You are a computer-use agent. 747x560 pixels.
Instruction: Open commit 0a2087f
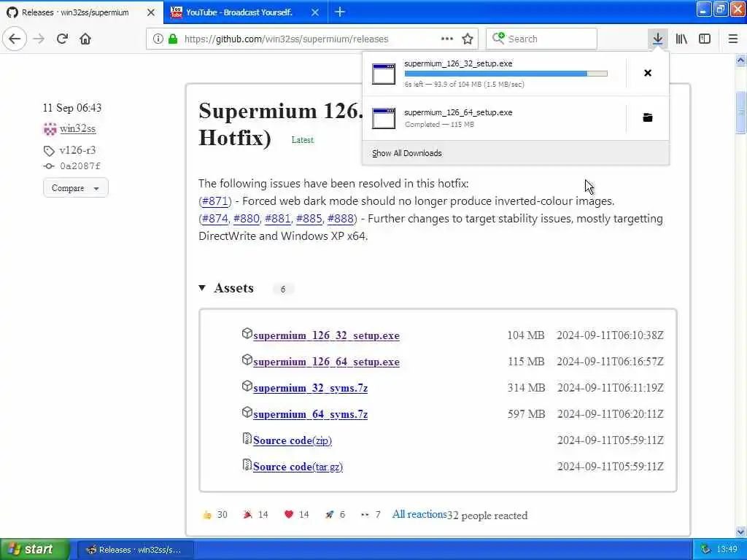[x=80, y=166]
